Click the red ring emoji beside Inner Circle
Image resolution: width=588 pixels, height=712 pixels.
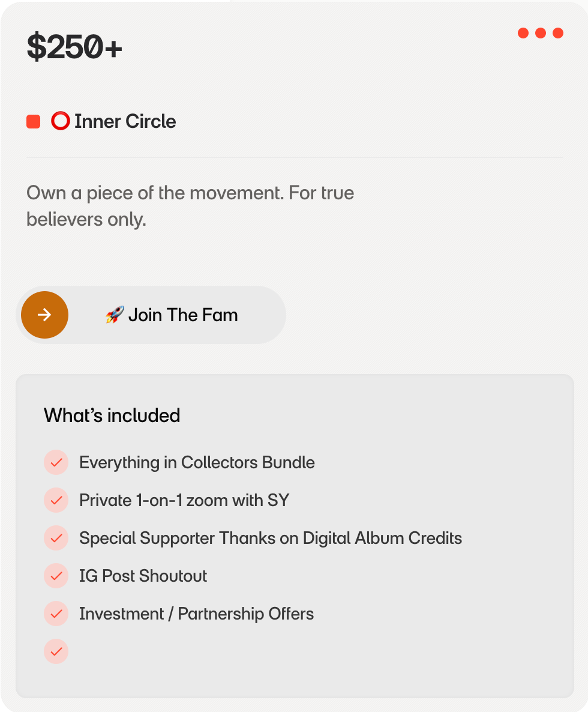coord(60,121)
